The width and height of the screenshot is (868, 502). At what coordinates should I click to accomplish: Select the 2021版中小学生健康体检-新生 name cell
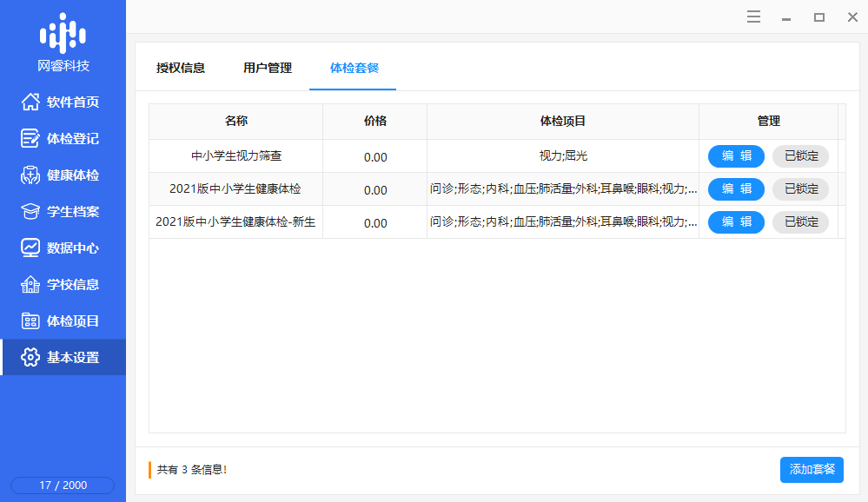235,222
